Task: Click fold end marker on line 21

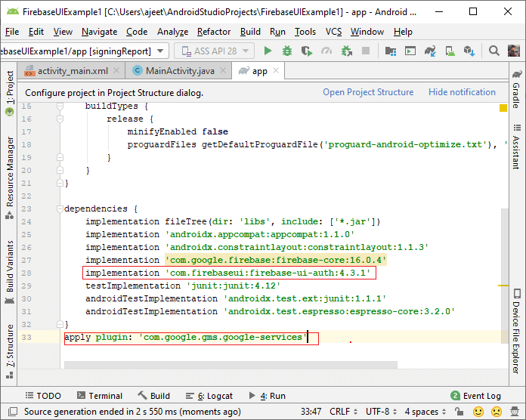Action: pyautogui.click(x=60, y=183)
